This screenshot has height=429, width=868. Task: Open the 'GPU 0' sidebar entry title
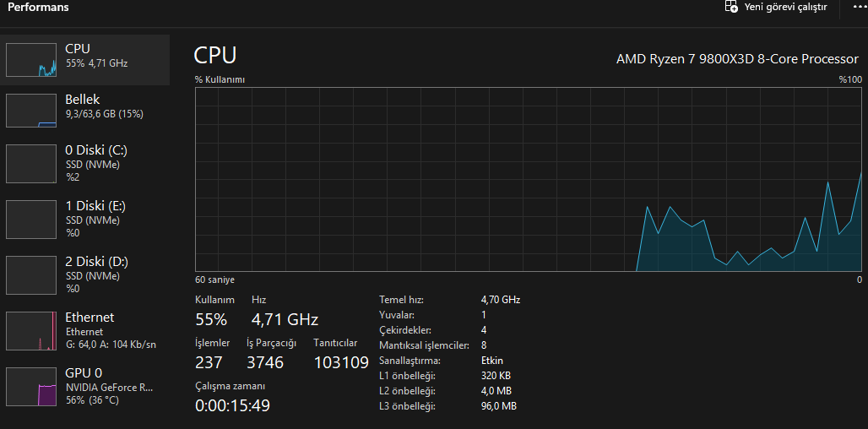(x=84, y=372)
